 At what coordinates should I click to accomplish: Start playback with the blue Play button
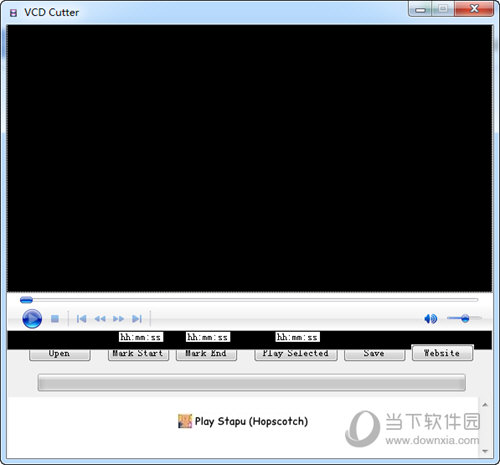32,319
